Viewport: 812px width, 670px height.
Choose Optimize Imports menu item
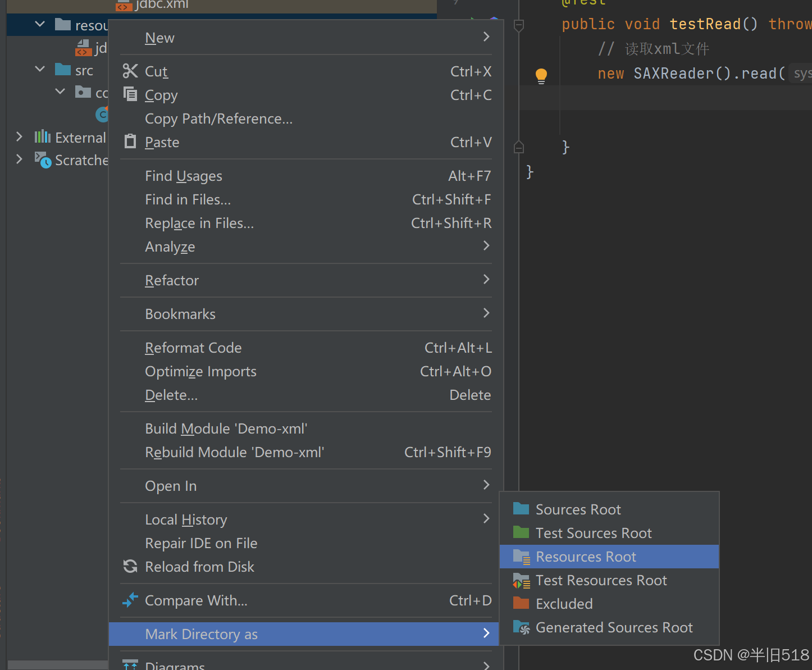click(x=306, y=371)
